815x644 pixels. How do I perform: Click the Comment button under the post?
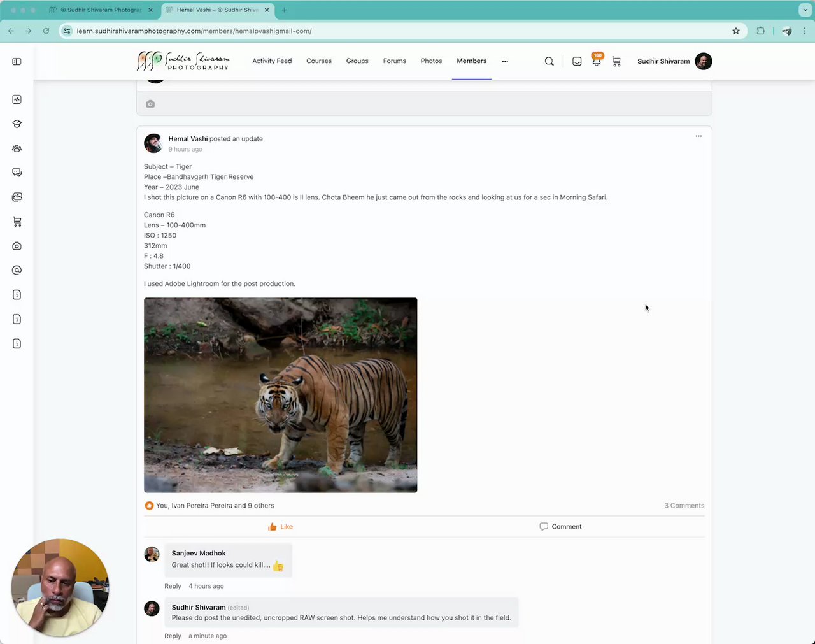[x=560, y=527]
